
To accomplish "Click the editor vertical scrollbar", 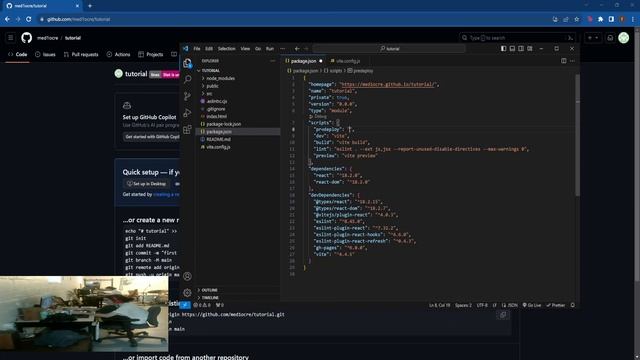I will (577, 135).
